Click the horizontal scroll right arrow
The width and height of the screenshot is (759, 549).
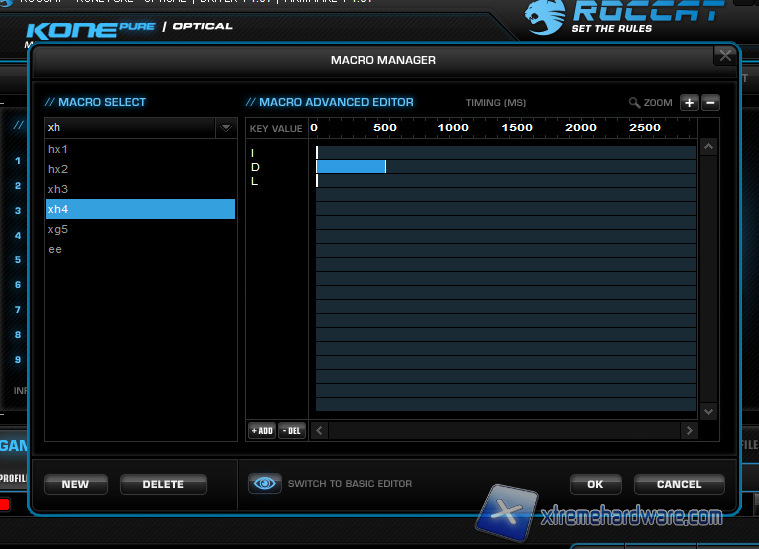coord(688,430)
